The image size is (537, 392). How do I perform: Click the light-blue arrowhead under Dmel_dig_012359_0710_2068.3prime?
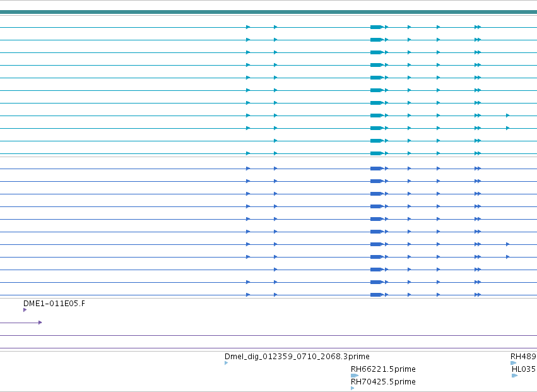(227, 363)
